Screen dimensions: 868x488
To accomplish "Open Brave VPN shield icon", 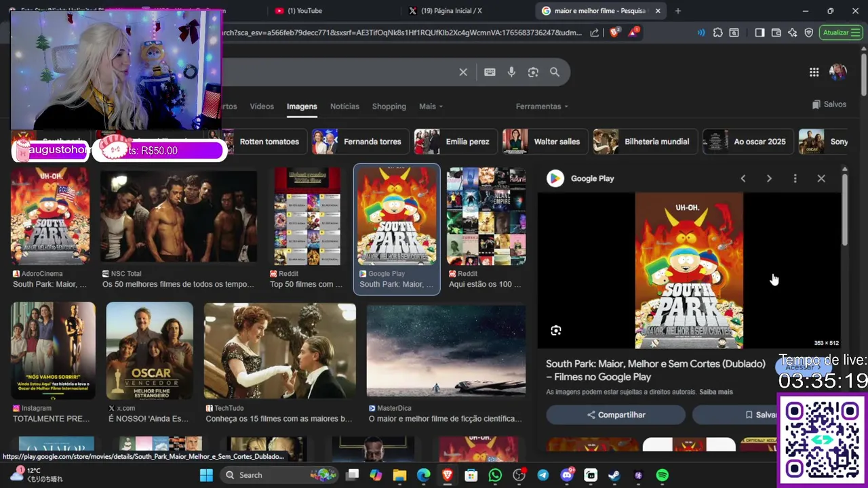I will (x=809, y=33).
